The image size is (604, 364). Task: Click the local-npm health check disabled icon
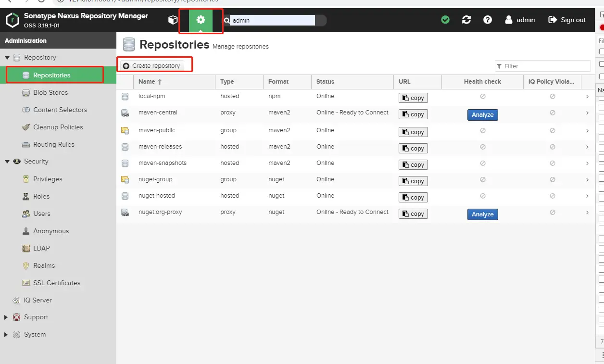483,96
